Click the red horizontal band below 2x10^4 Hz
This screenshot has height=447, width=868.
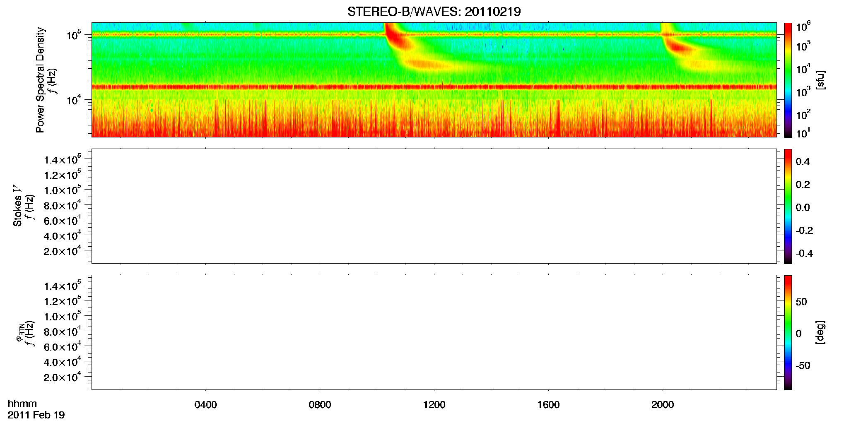434,87
